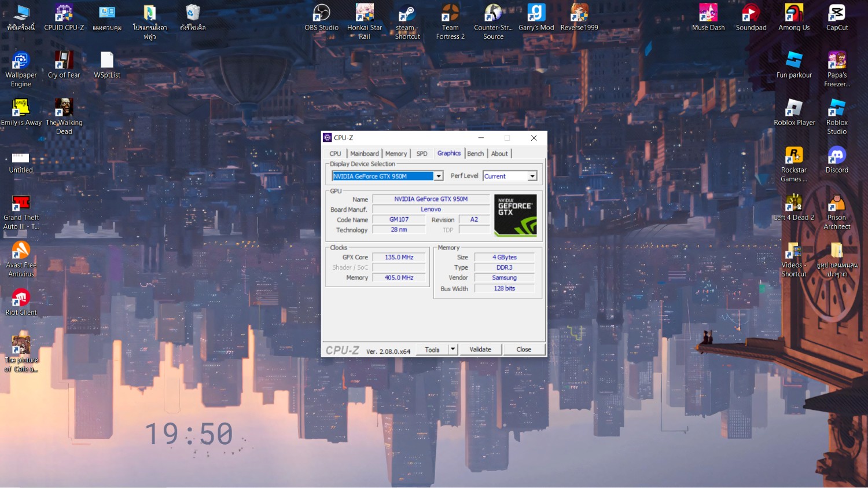The width and height of the screenshot is (868, 488).
Task: Open Left 4 Dead 2 icon
Action: pos(794,207)
